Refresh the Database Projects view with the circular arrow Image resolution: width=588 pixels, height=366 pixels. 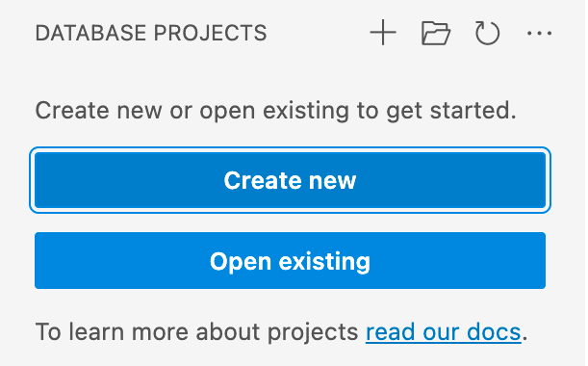coord(487,33)
